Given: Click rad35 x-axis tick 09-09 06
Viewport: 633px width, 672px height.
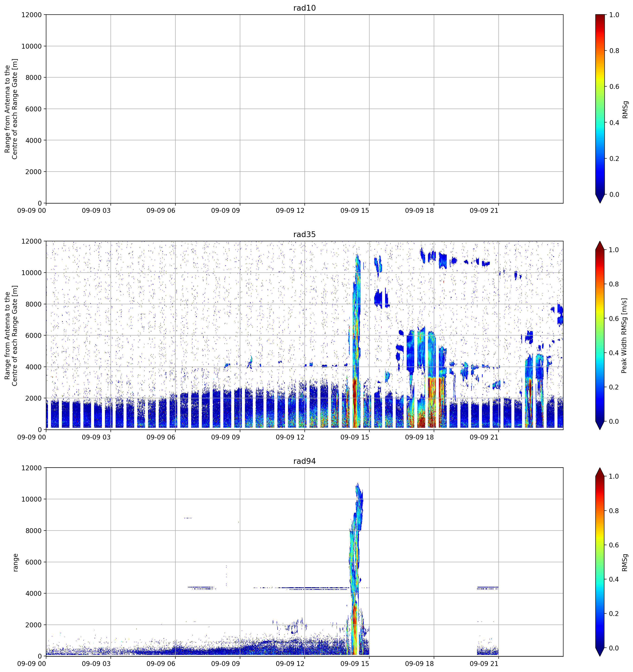Looking at the screenshot, I should pos(161,437).
